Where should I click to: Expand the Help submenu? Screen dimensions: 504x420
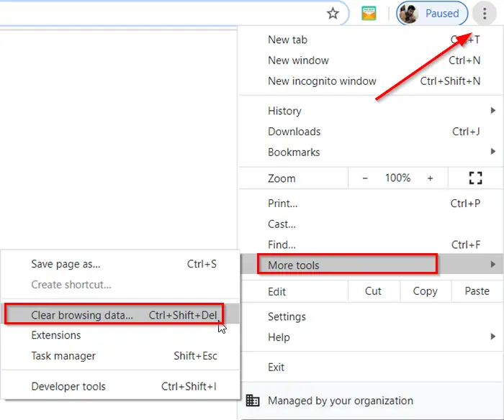(372, 337)
